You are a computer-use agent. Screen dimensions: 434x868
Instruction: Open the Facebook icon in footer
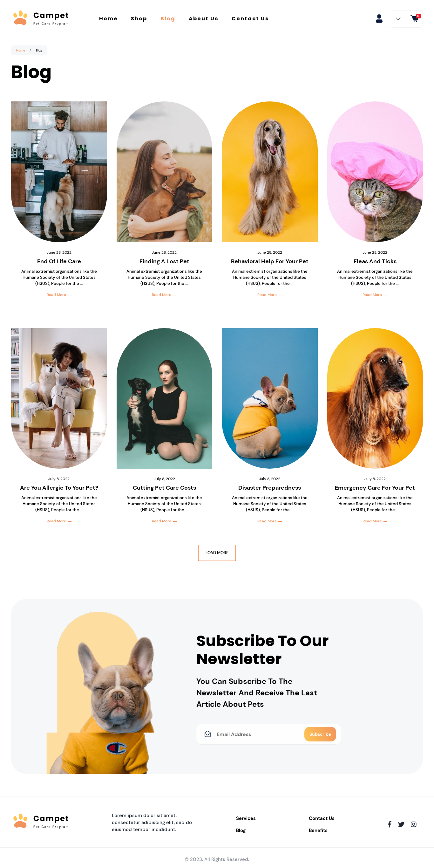(x=389, y=824)
